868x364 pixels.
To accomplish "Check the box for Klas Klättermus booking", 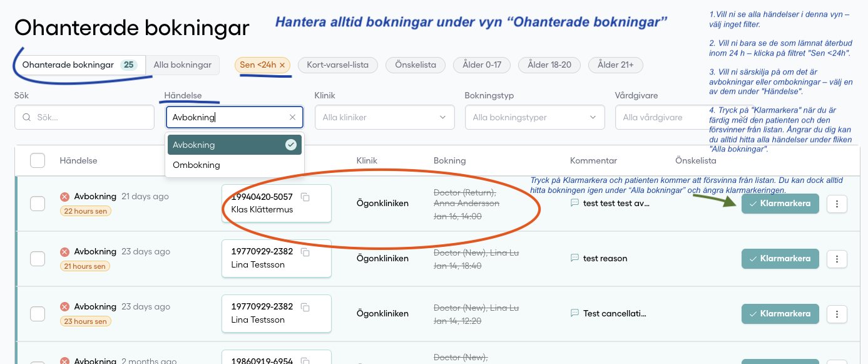I will [x=38, y=204].
